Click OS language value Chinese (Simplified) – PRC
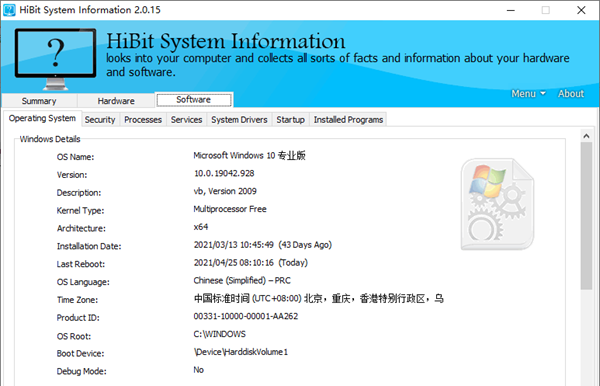Screen dimensions: 600x386 click(242, 281)
